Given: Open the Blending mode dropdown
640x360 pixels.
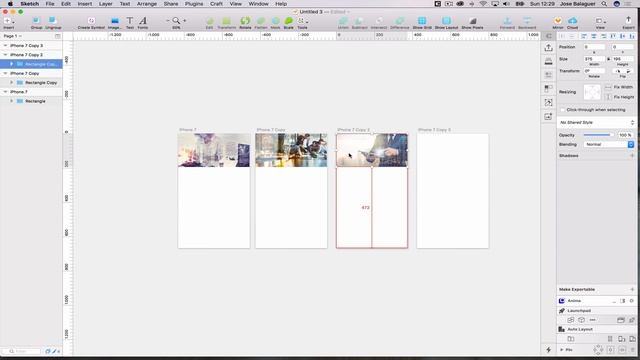Looking at the screenshot, I should pyautogui.click(x=609, y=144).
